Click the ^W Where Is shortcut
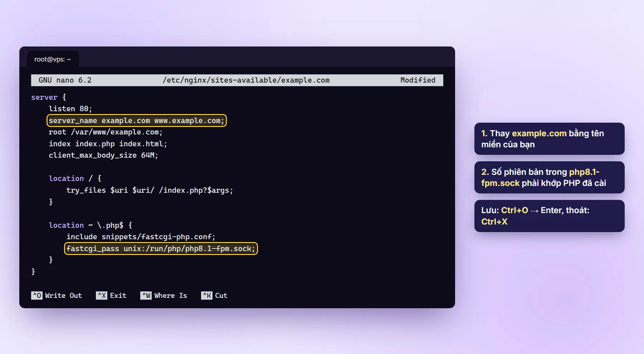The image size is (644, 354). (x=164, y=295)
